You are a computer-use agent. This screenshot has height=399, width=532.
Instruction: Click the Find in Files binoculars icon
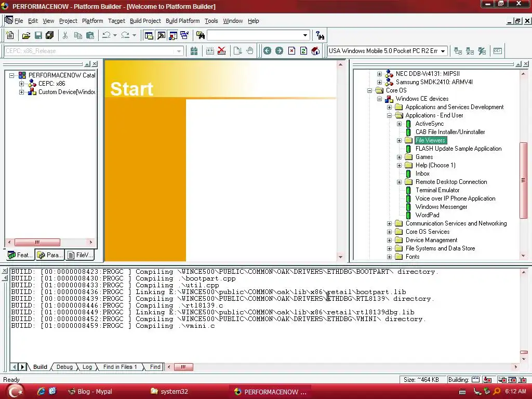pos(201,35)
